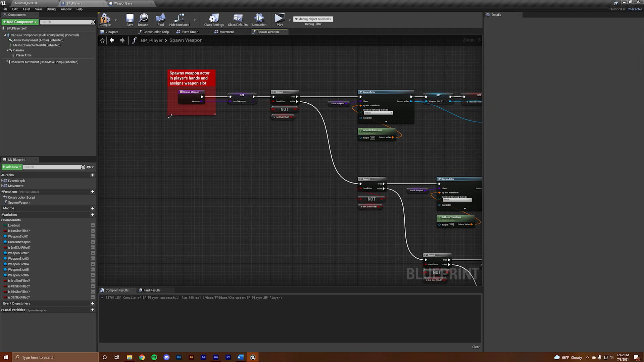Open Browse in the toolbar
The width and height of the screenshot is (644, 362).
(x=143, y=19)
